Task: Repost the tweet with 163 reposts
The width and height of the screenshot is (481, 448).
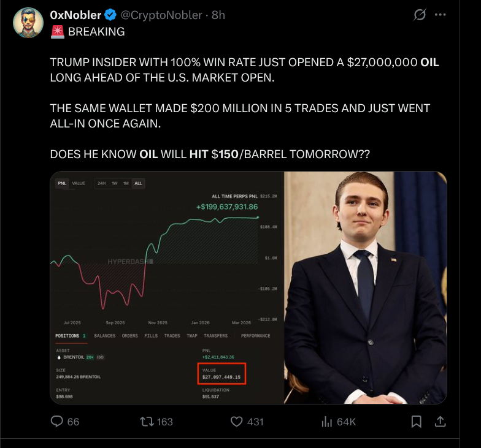Action: (x=147, y=422)
